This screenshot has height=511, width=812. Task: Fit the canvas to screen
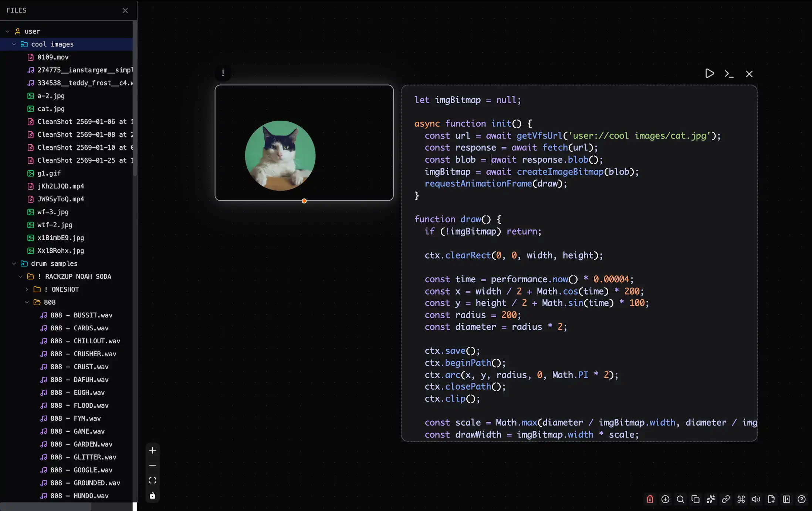(x=152, y=480)
